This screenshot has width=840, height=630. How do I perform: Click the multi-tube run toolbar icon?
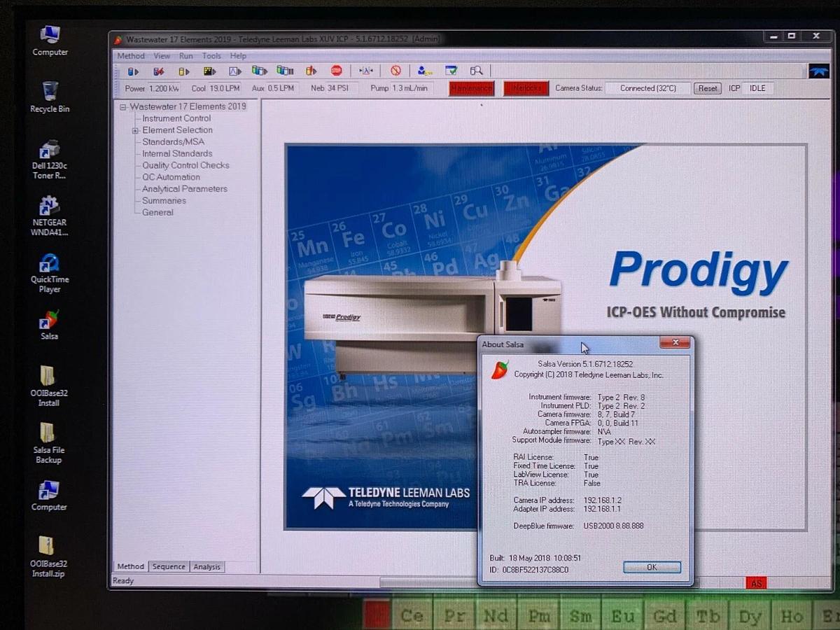click(x=260, y=71)
